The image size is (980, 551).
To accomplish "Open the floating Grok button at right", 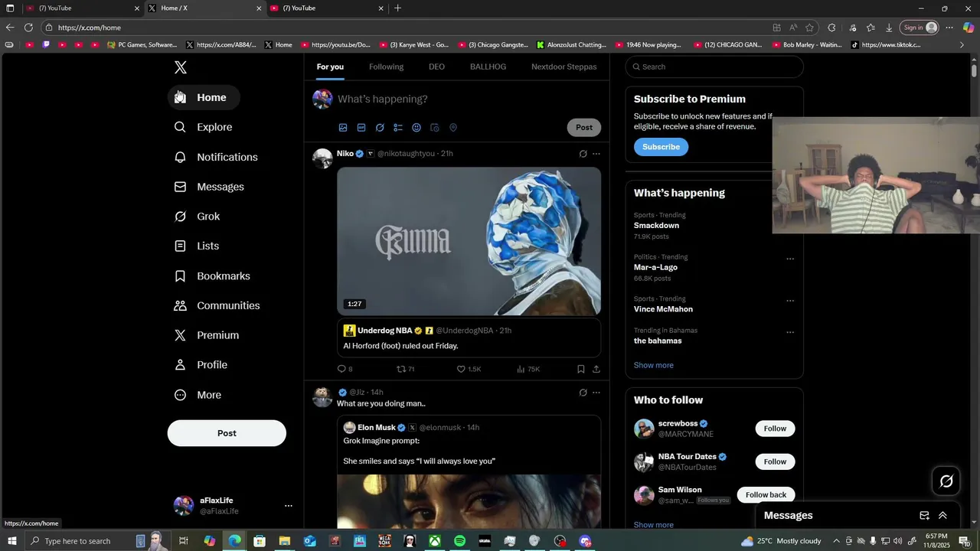I will (x=946, y=481).
